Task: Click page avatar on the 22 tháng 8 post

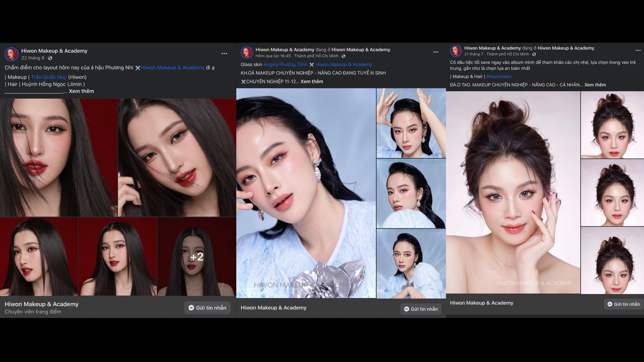Action: point(11,54)
